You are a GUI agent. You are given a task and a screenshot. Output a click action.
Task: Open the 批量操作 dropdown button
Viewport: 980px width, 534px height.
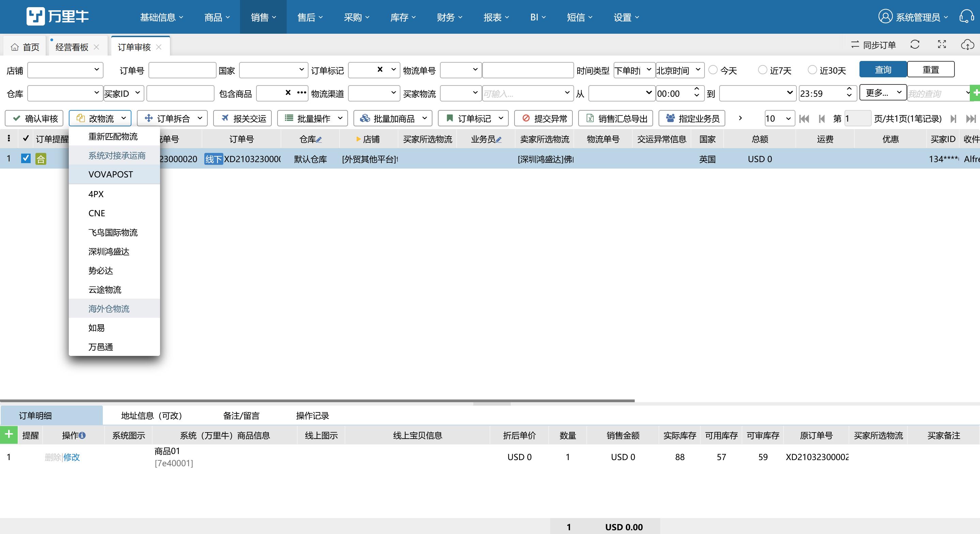(x=313, y=119)
